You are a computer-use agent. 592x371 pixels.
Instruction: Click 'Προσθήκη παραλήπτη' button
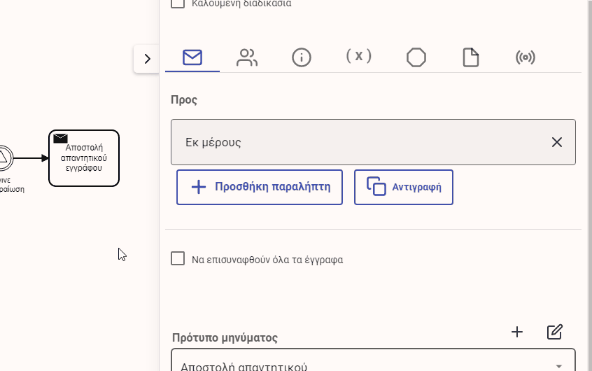[x=259, y=187]
